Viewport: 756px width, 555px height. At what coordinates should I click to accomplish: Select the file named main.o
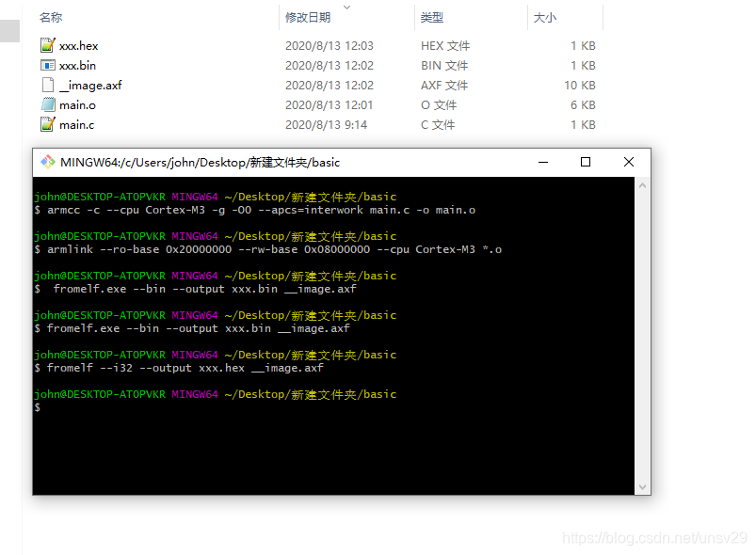(77, 105)
